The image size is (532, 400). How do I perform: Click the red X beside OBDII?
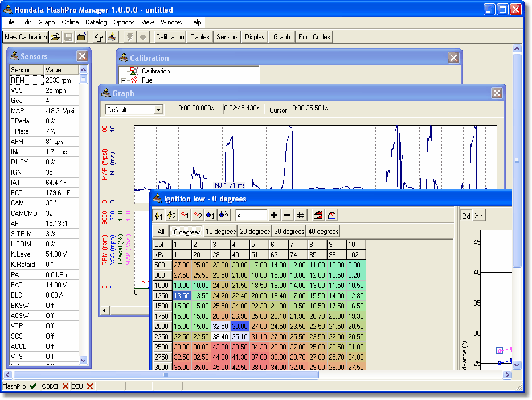pyautogui.click(x=65, y=386)
